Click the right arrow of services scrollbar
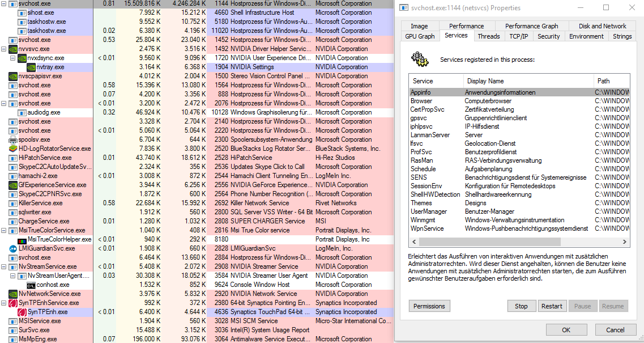The width and height of the screenshot is (644, 343). pyautogui.click(x=625, y=242)
